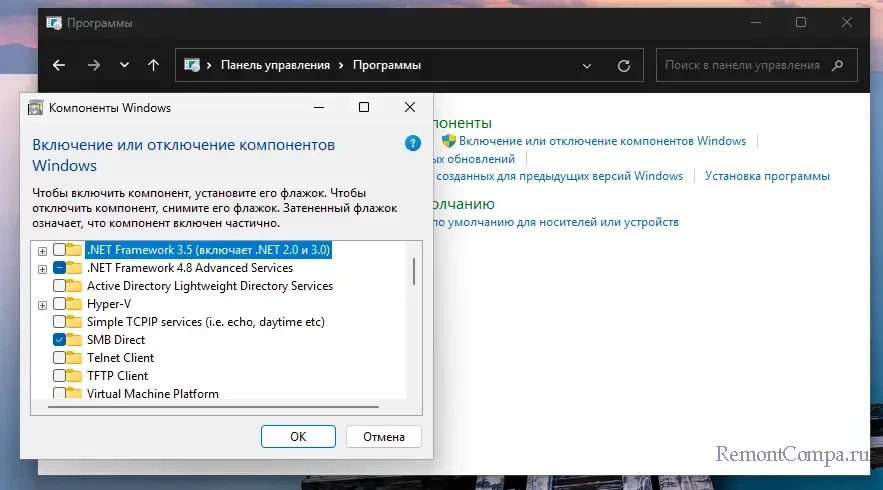883x490 pixels.
Task: Select the TFTP Client row label
Action: click(x=117, y=376)
